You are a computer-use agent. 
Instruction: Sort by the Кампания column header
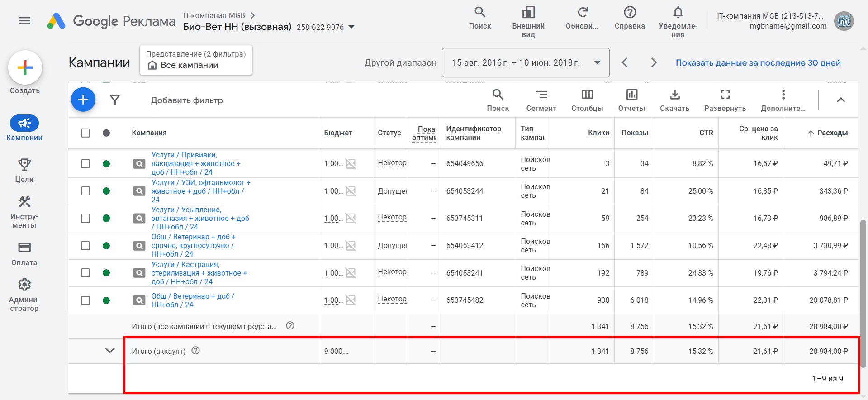point(149,133)
